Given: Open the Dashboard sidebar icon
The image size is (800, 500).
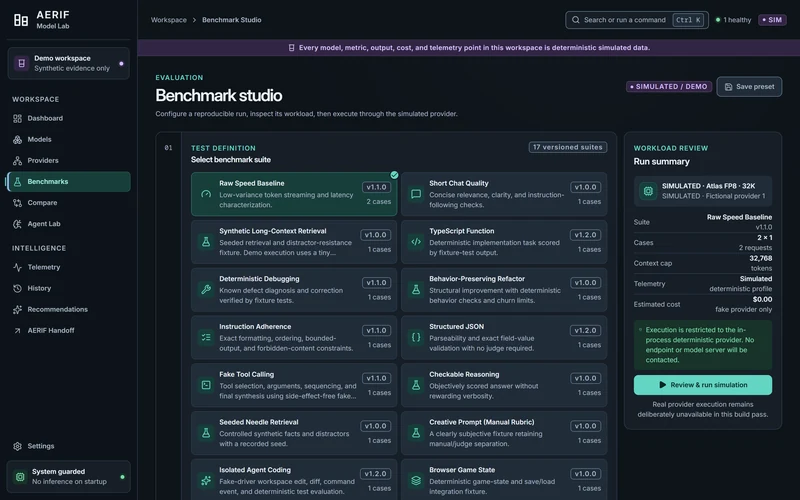Looking at the screenshot, I should pos(17,118).
